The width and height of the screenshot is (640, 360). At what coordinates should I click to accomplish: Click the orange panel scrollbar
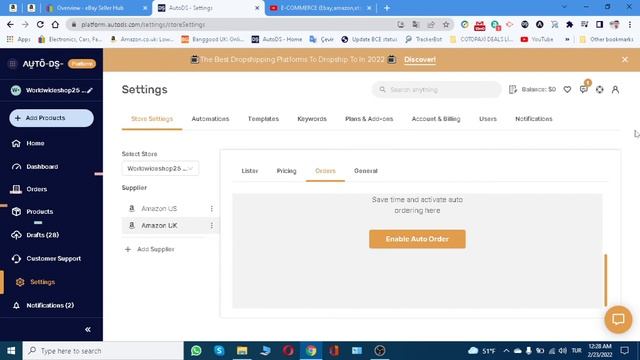606,280
